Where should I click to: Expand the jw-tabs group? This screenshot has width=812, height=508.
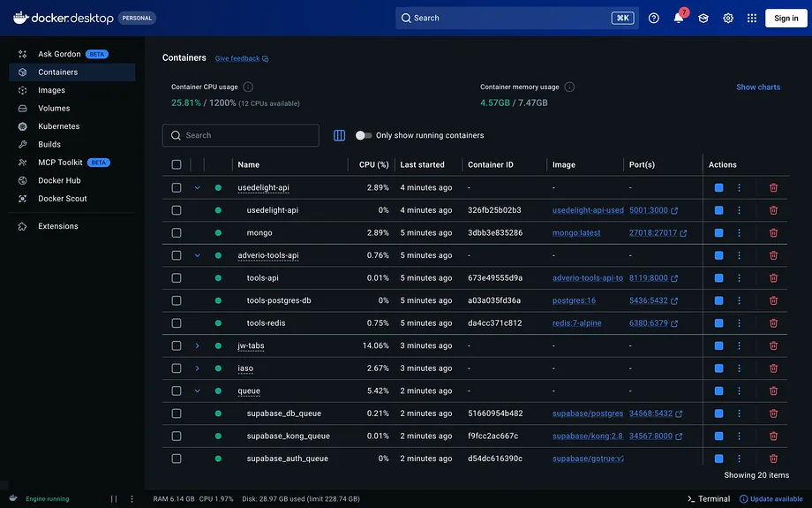coord(198,345)
